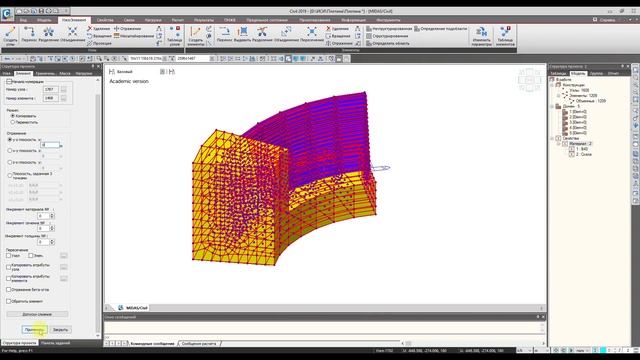This screenshot has width=640, height=360.
Task: Click Define domain (Определить область)
Action: tap(388, 43)
